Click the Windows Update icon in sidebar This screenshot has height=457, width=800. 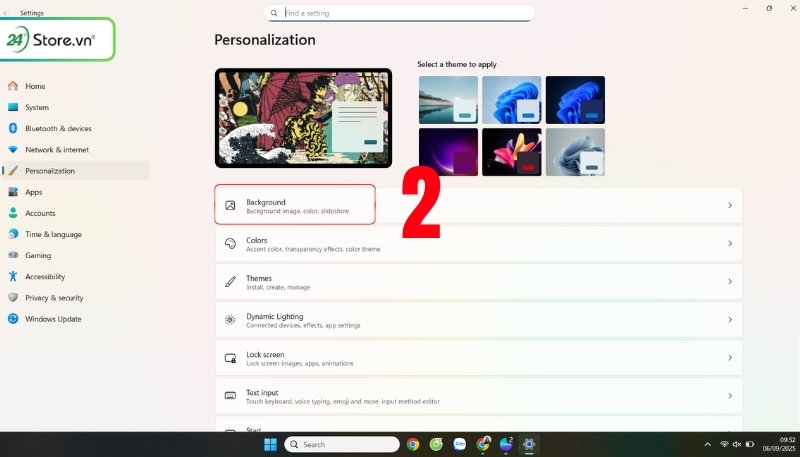[13, 319]
